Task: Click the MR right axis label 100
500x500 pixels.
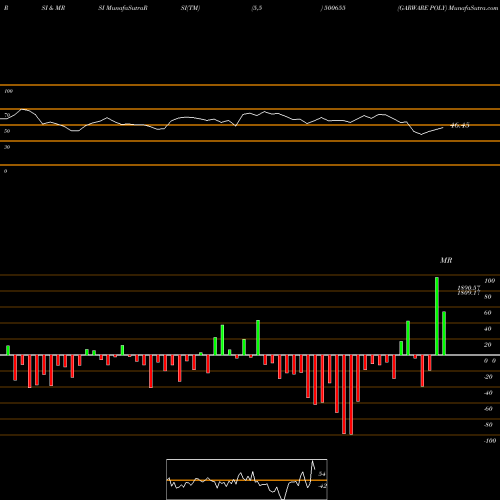Action: [489, 281]
